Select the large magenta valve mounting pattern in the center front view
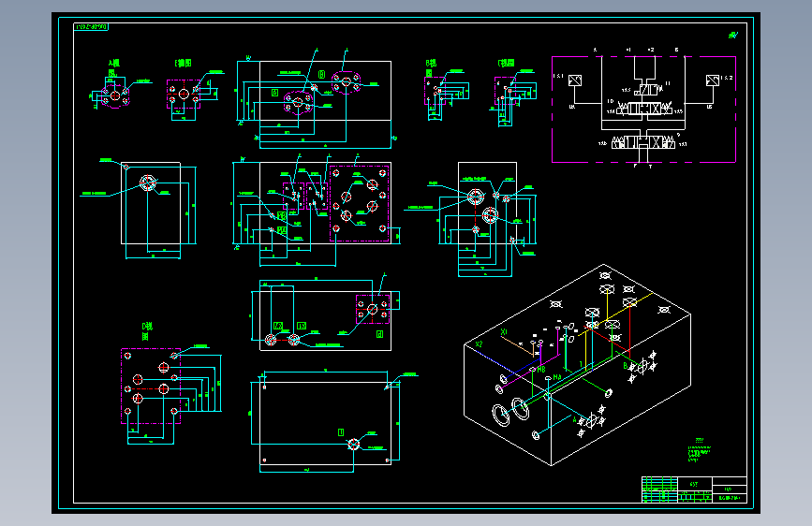This screenshot has width=812, height=526. click(x=360, y=203)
